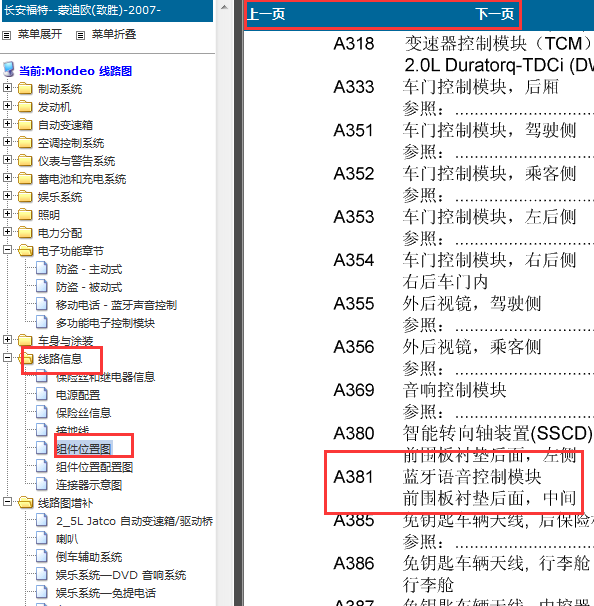This screenshot has height=606, width=594.
Task: Collapse the 线路信息 tree node
Action: click(7, 358)
